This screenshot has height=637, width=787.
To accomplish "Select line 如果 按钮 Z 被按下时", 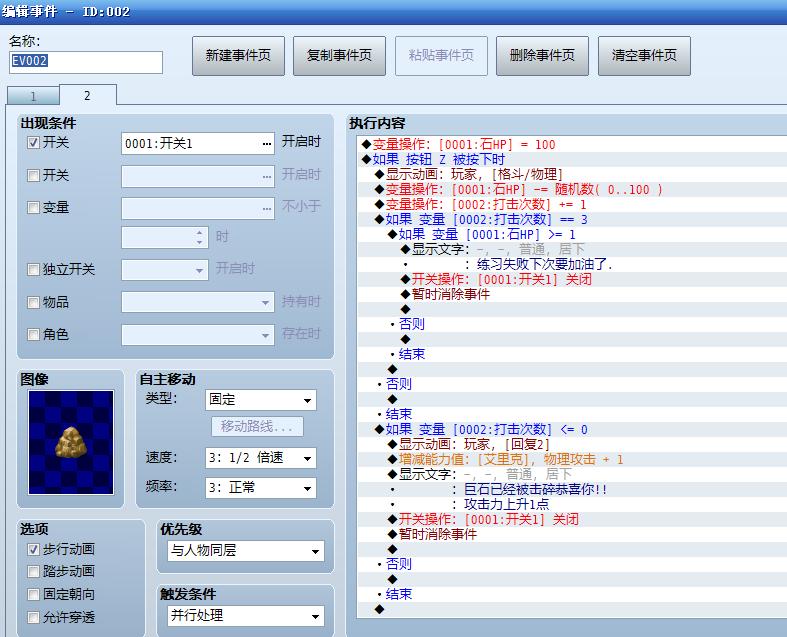I will click(572, 160).
